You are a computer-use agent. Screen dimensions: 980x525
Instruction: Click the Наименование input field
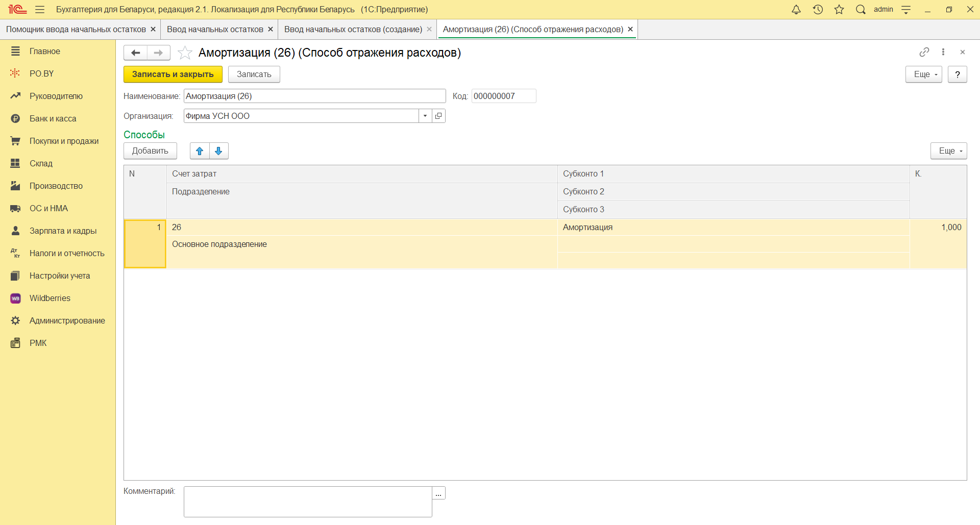point(314,96)
